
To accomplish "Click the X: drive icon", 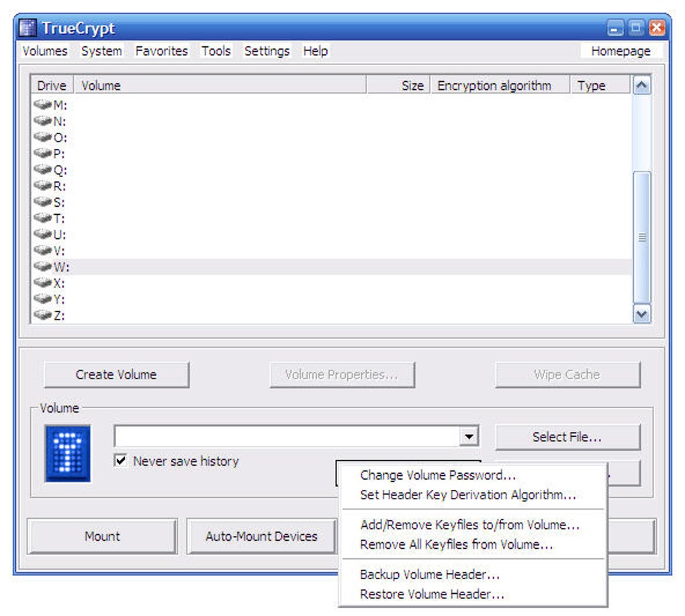I will click(42, 282).
